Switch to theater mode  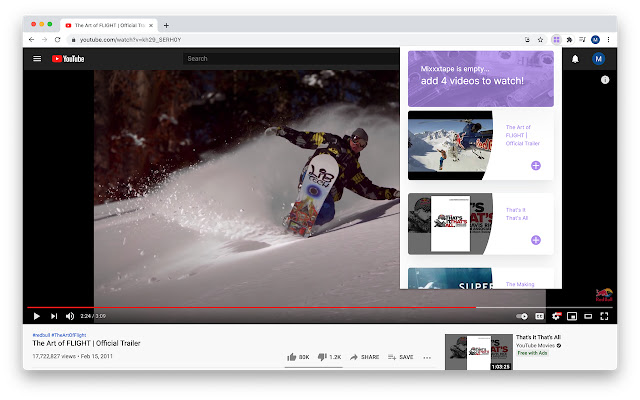[x=588, y=316]
